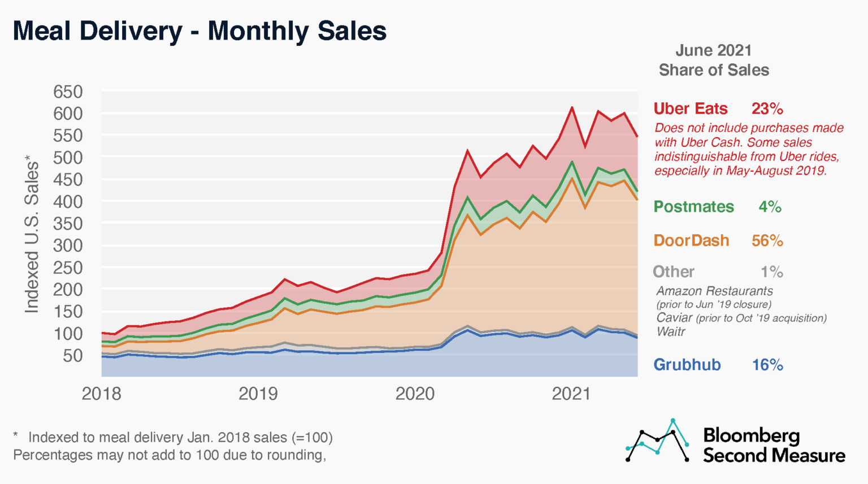Click the 200 y-axis tick label
The image size is (868, 484).
click(68, 290)
